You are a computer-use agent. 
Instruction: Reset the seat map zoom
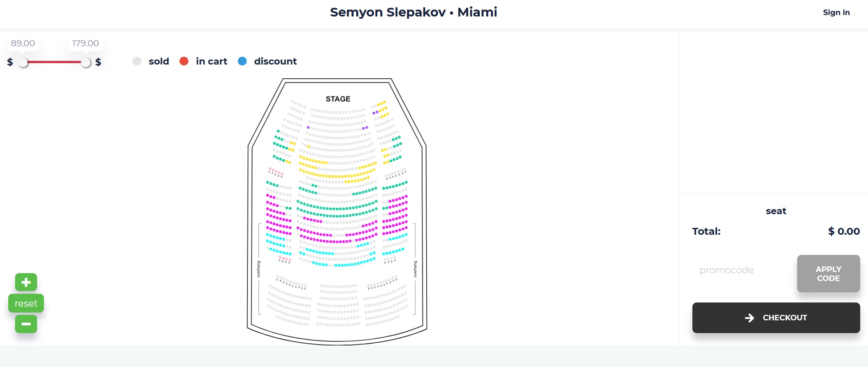(26, 303)
